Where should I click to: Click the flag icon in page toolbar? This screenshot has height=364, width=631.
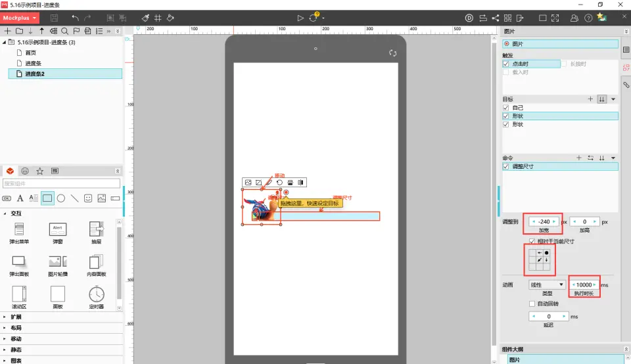tap(76, 31)
